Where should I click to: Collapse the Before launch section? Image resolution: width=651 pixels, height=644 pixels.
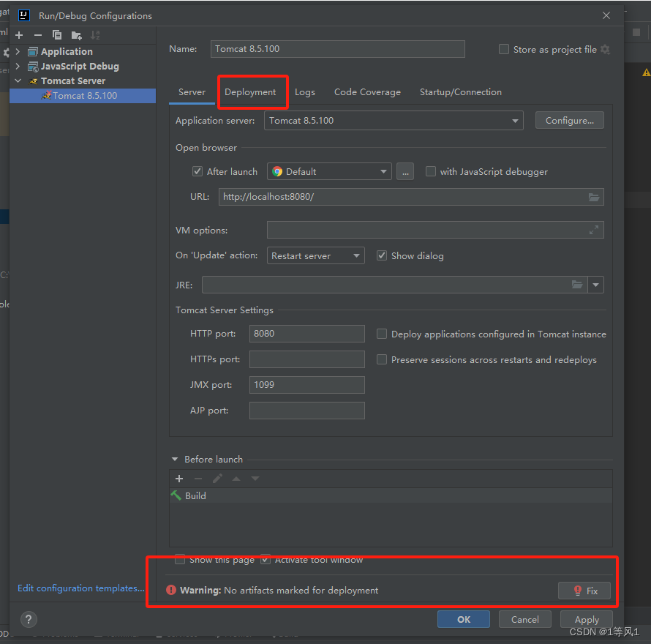click(x=175, y=459)
